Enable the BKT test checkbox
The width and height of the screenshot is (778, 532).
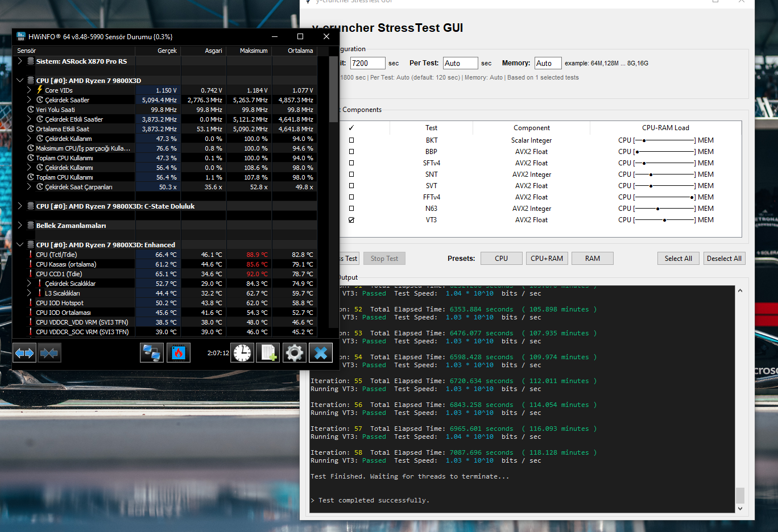coord(351,140)
